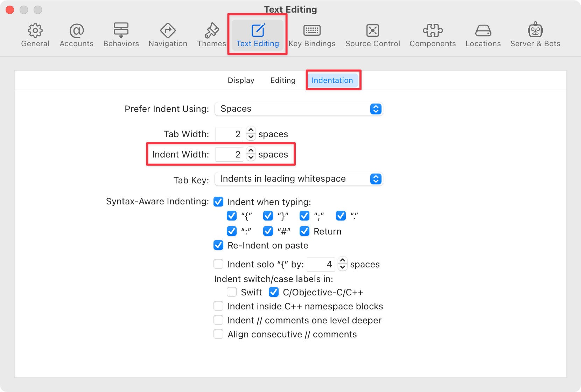Increase solo brace indent with stepper up
Viewport: 581px width, 392px height.
[x=343, y=261]
